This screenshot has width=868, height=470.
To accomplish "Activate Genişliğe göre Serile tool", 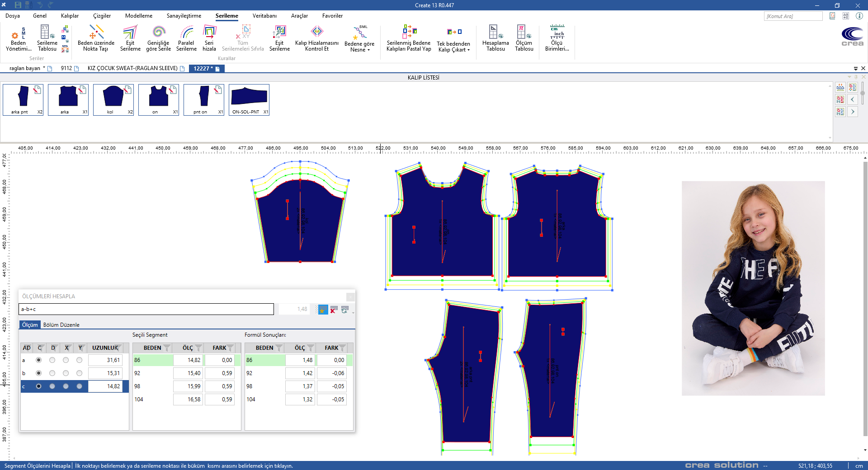I will click(158, 38).
